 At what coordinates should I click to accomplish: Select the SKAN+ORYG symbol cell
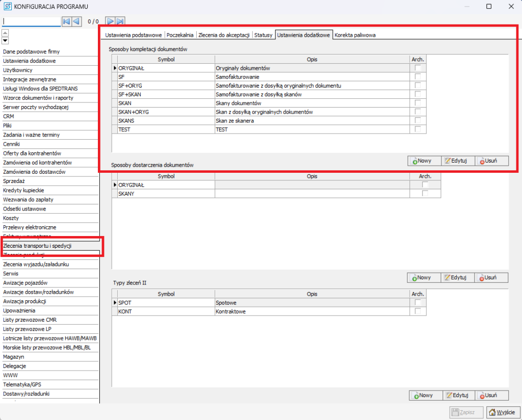pyautogui.click(x=166, y=112)
